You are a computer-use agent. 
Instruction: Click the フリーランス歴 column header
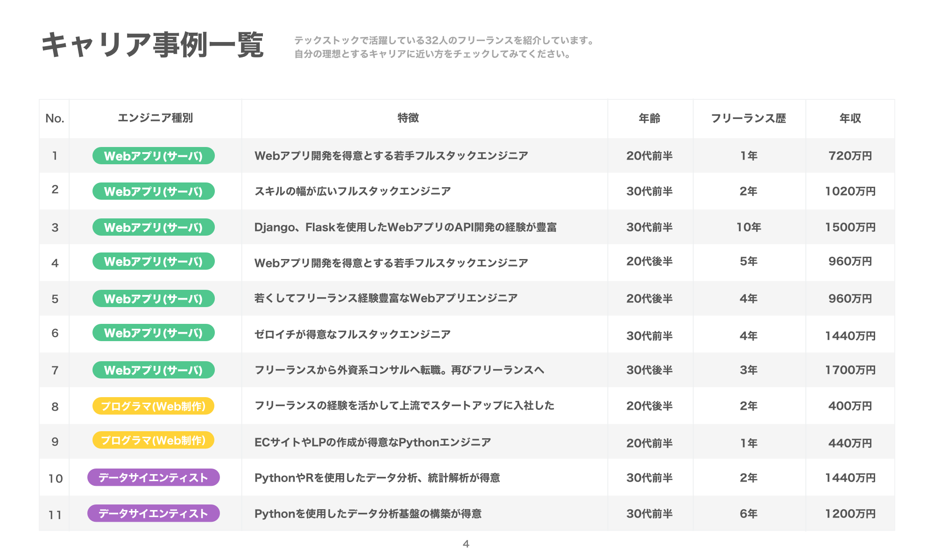pos(748,119)
